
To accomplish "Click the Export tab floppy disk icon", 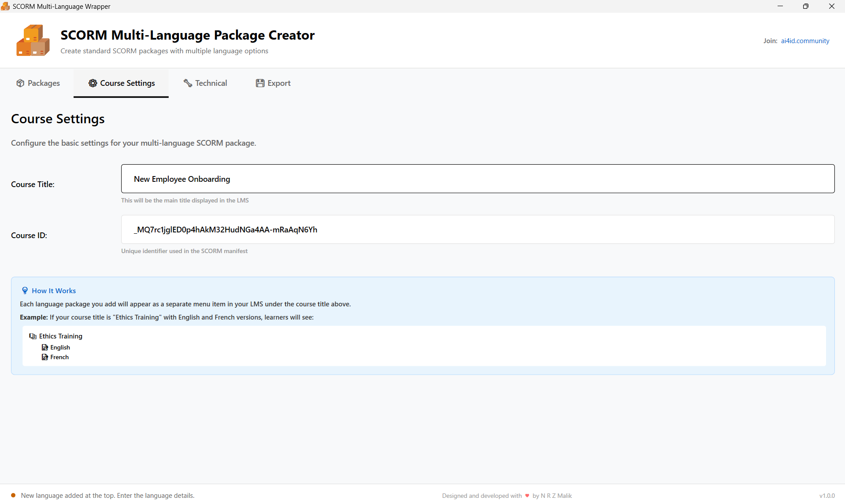I will pos(260,83).
